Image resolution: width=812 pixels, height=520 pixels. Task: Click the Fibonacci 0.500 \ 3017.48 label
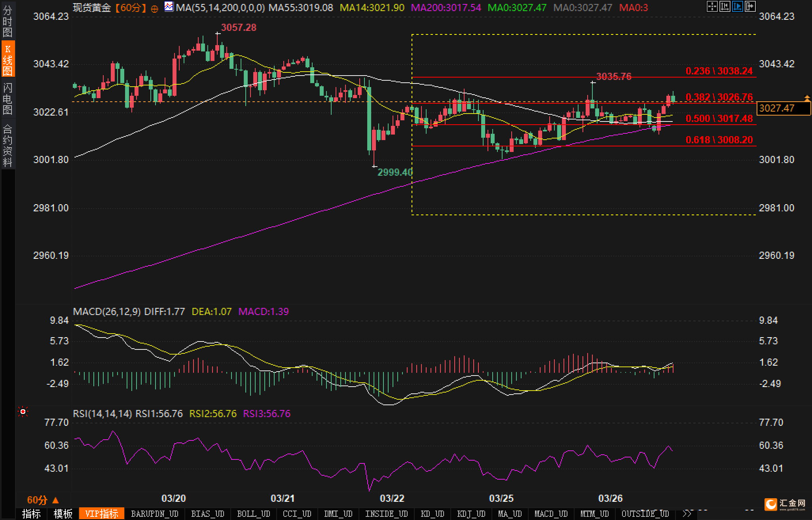coord(719,118)
